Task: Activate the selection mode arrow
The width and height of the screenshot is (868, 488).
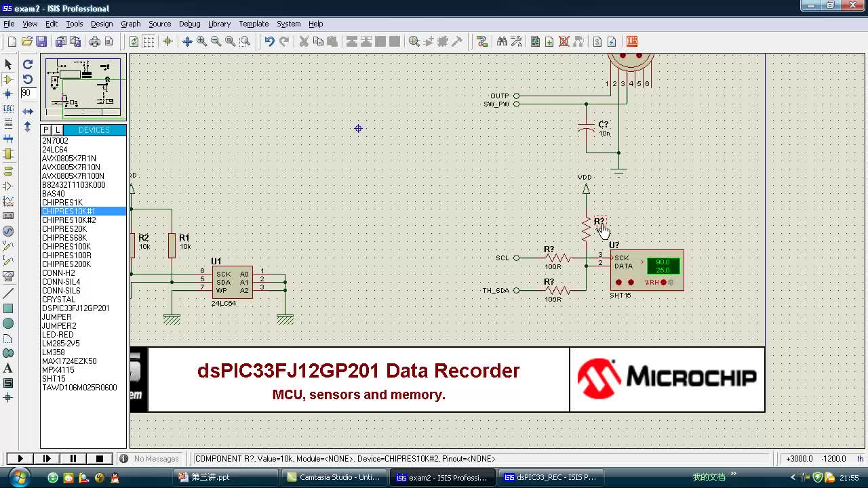Action: 8,64
